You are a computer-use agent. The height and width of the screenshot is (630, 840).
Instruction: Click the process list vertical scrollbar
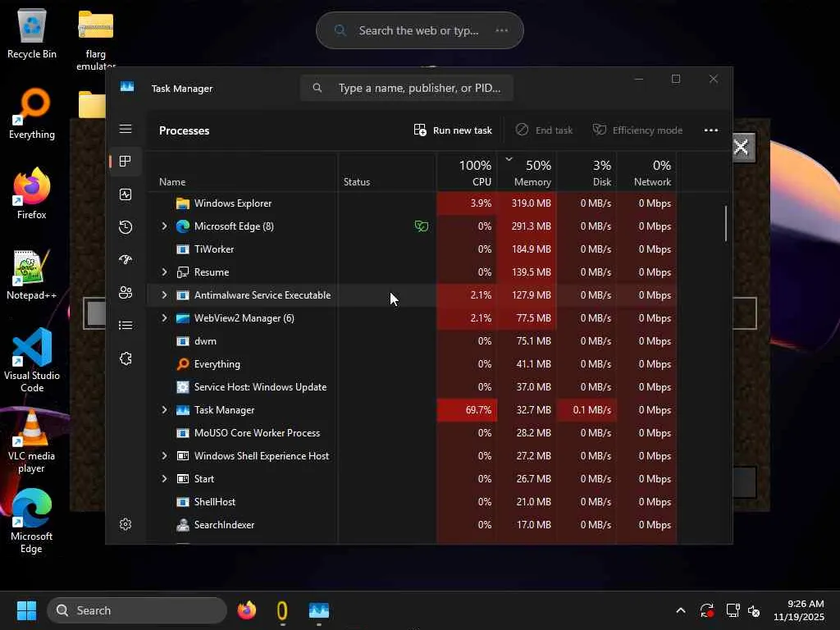click(727, 224)
